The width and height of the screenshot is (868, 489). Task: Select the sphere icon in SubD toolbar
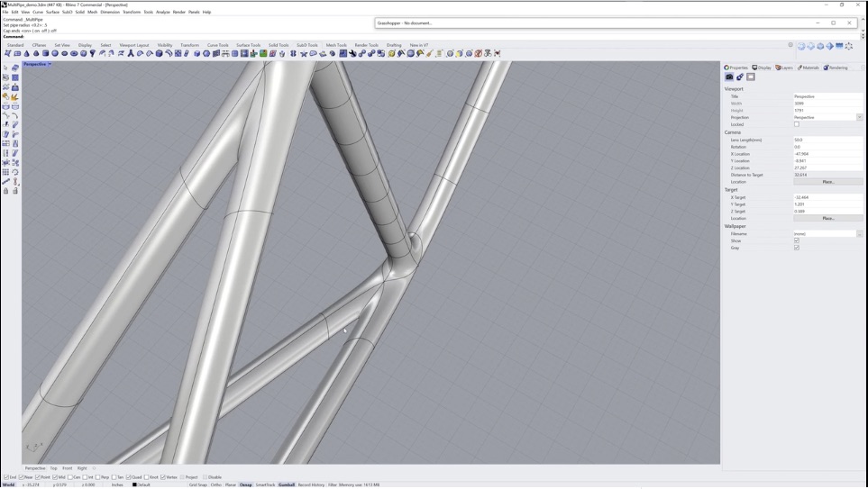pyautogui.click(x=55, y=54)
